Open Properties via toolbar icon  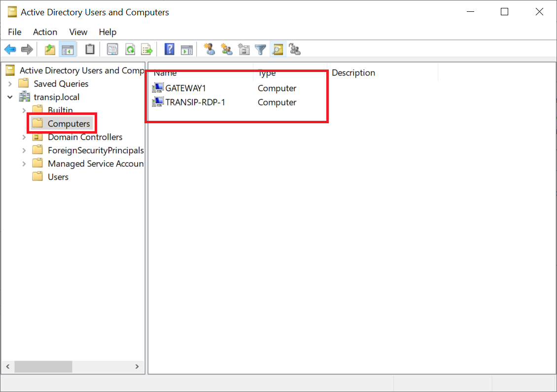click(x=112, y=49)
